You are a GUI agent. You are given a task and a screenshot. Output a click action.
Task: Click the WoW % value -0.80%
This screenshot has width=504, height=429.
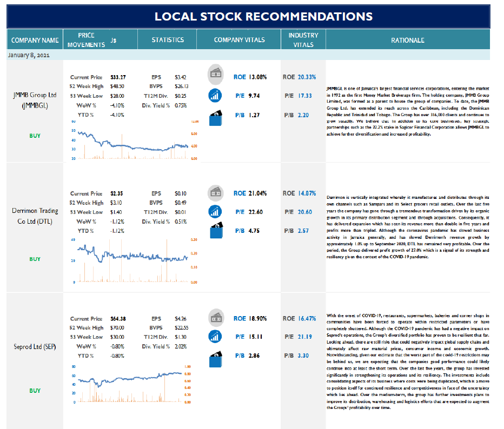click(117, 346)
